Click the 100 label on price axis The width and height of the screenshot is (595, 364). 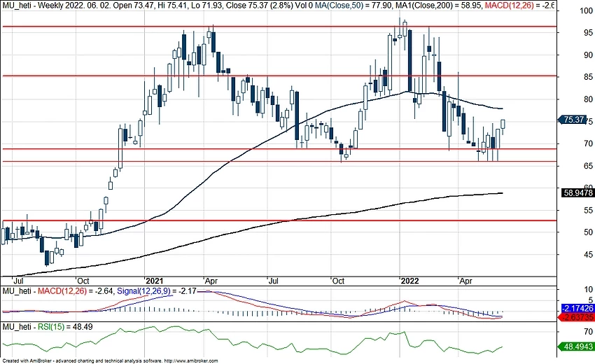(570, 12)
